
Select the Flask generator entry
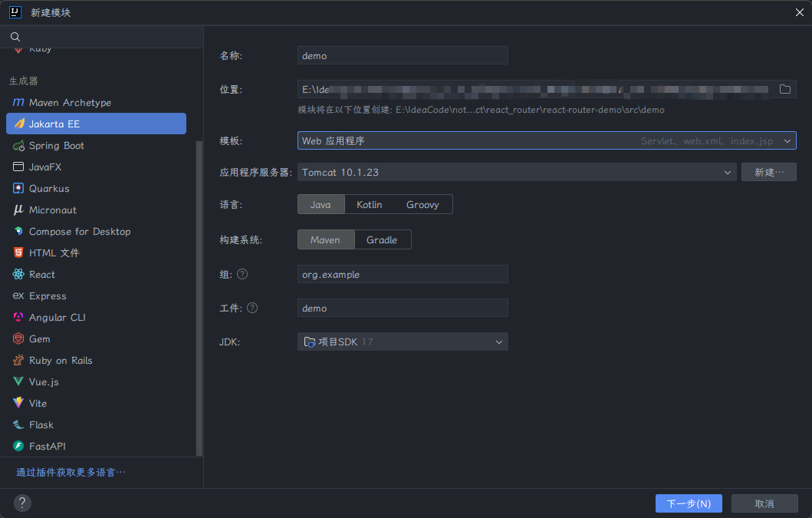click(96, 424)
